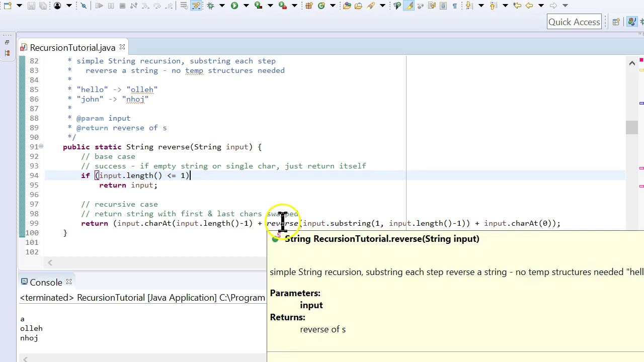Click the 'nhoj' console output line
Viewport: 644px width, 362px height.
29,338
